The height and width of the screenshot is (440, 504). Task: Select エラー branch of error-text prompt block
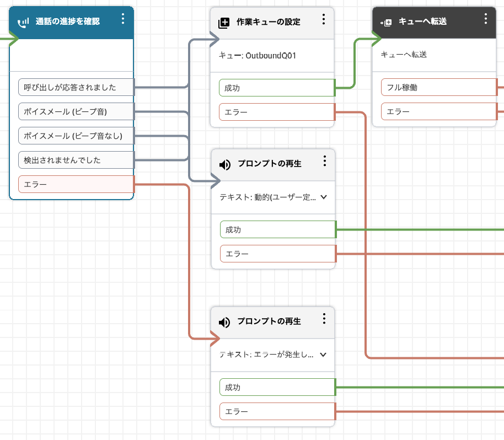pos(277,411)
